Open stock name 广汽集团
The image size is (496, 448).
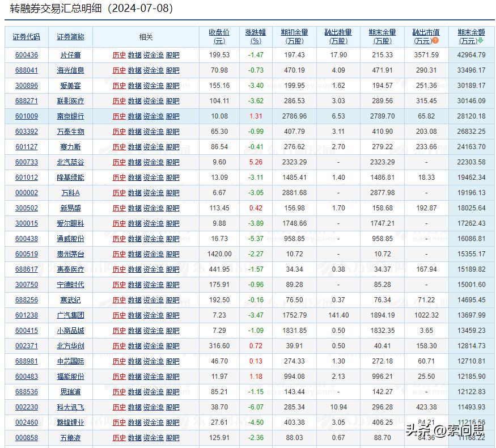[70, 315]
